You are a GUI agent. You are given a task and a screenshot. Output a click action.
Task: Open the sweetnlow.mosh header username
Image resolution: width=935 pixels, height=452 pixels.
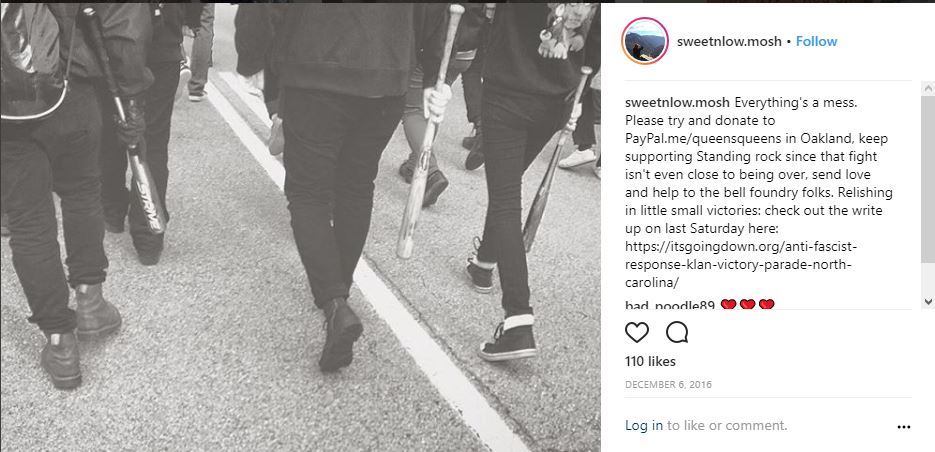point(729,41)
